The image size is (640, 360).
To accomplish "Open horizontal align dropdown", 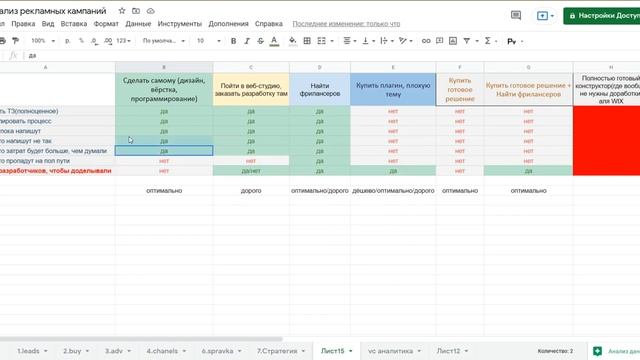I will [349, 41].
